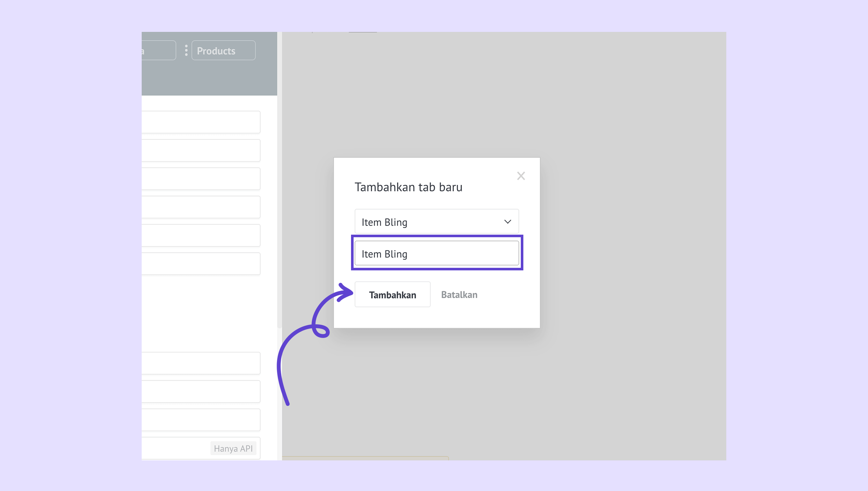Focus the sixth empty field in upper group
The height and width of the screenshot is (491, 868).
click(x=200, y=264)
